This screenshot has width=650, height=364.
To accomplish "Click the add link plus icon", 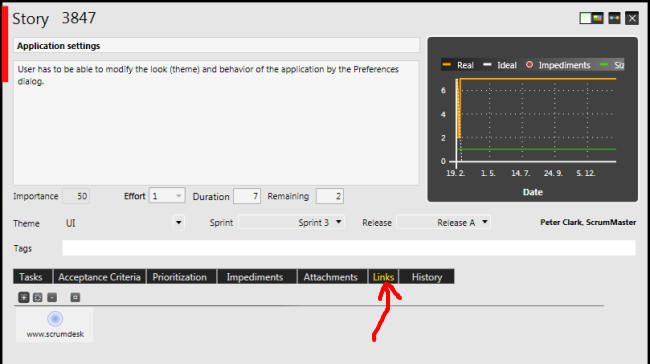I will click(x=24, y=297).
